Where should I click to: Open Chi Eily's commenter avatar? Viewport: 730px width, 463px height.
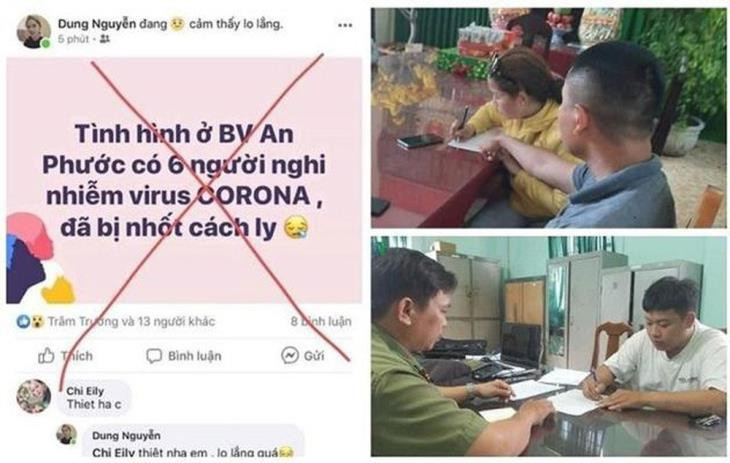[34, 396]
